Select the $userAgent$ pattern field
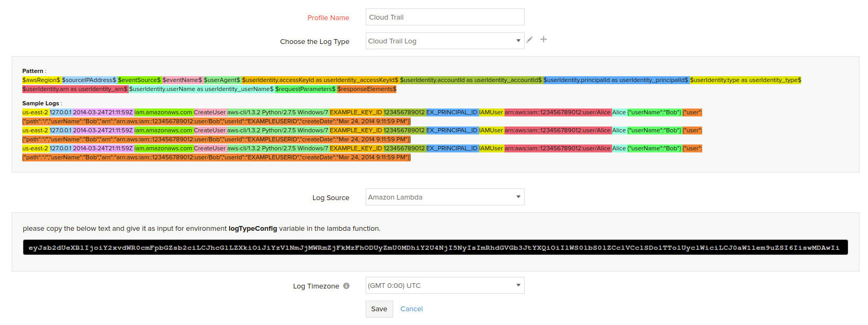The width and height of the screenshot is (868, 325). 222,80
